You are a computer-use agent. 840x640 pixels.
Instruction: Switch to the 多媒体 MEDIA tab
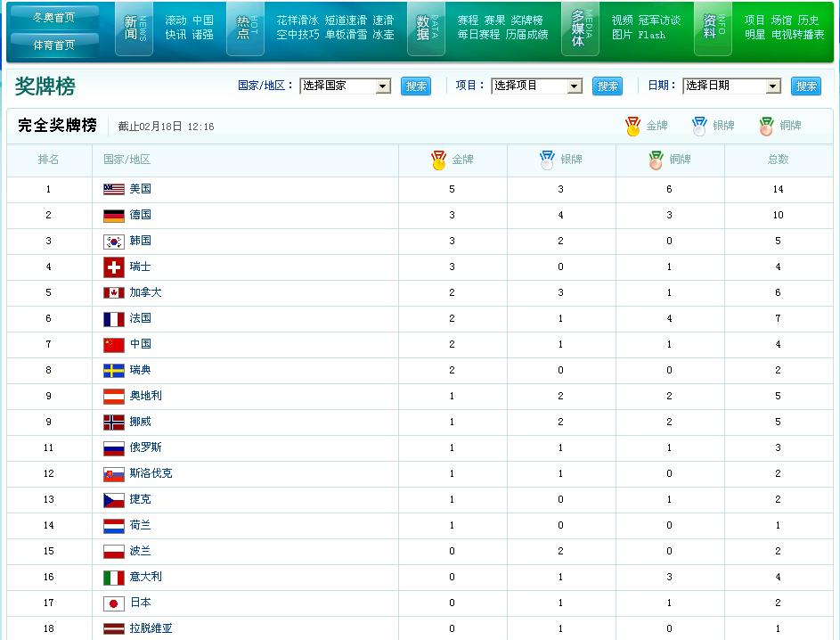(x=580, y=29)
